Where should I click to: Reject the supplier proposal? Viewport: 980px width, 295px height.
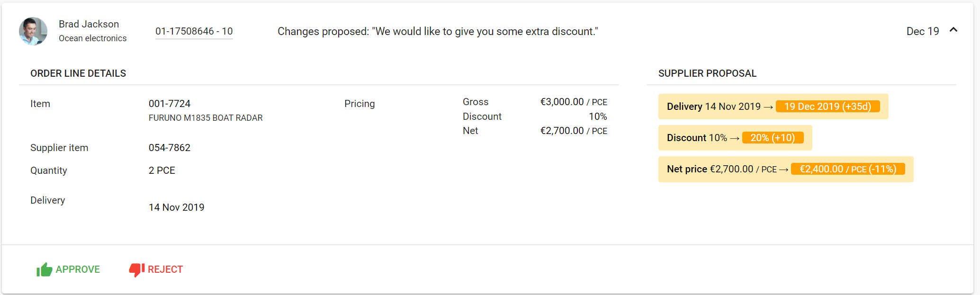pos(156,269)
